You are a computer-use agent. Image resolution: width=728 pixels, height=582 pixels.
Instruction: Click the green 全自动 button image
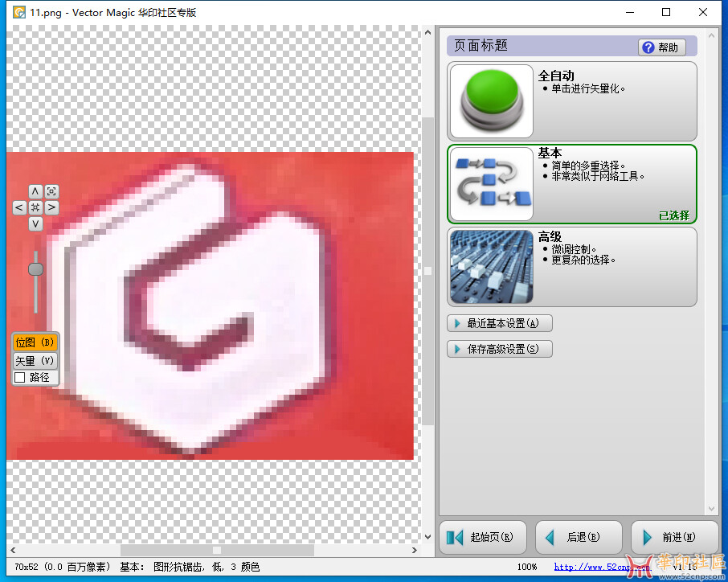click(491, 101)
